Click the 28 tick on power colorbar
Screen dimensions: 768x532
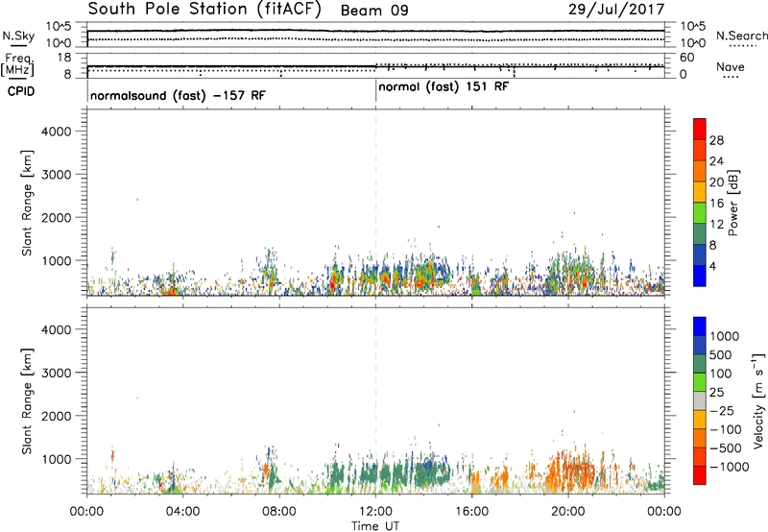click(x=716, y=140)
